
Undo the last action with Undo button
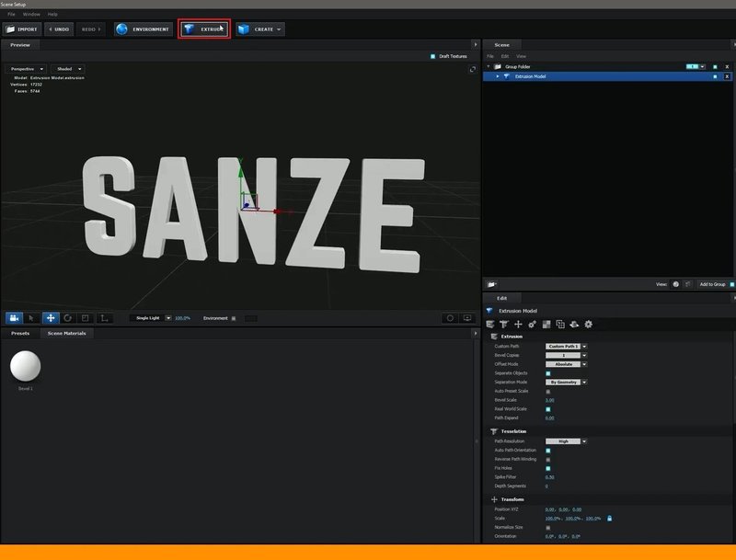point(59,29)
